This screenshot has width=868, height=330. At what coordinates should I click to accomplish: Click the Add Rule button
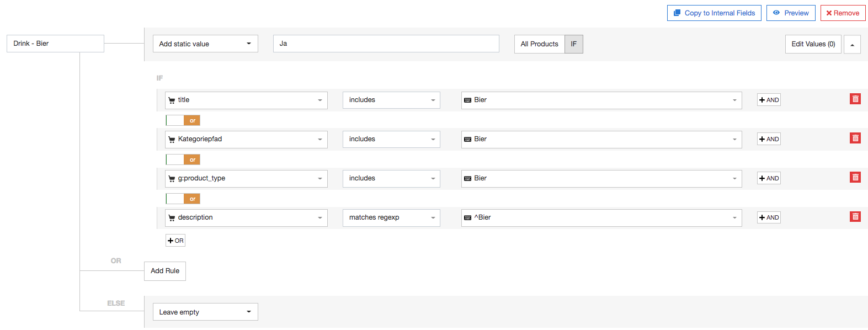pyautogui.click(x=165, y=271)
